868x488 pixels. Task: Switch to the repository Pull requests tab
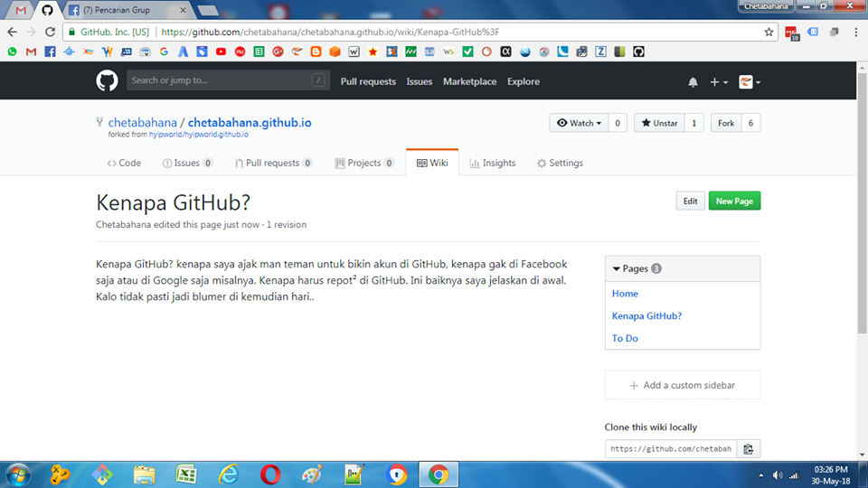coord(273,163)
